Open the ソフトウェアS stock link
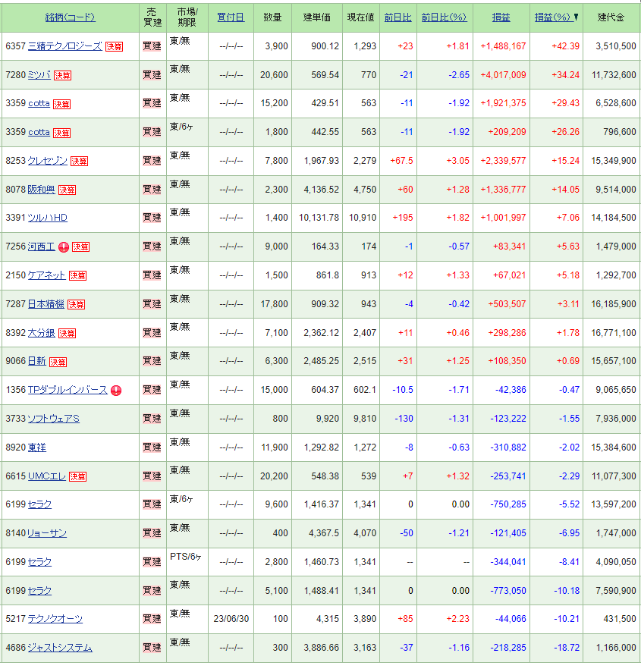Viewport: 641px width, 672px height. 54,418
